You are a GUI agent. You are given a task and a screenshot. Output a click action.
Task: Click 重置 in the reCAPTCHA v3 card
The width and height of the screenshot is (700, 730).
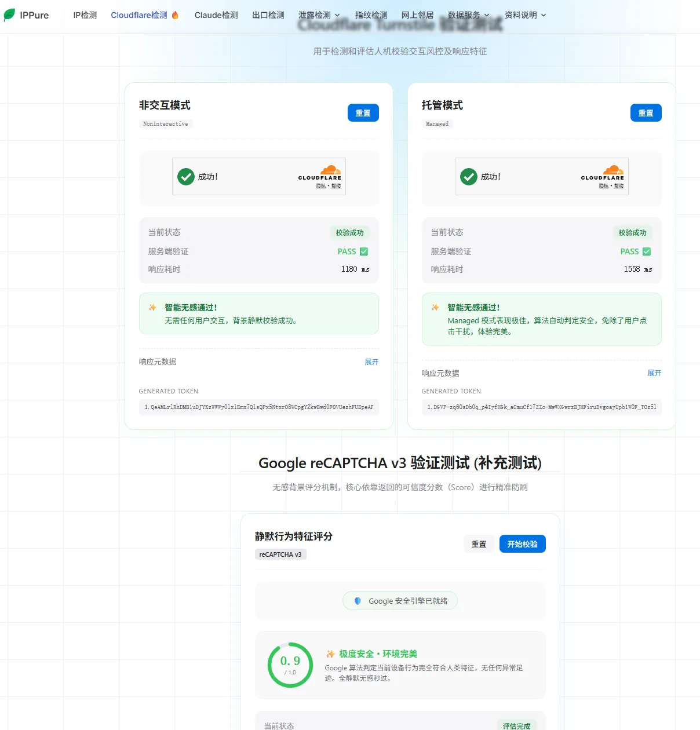(x=479, y=544)
